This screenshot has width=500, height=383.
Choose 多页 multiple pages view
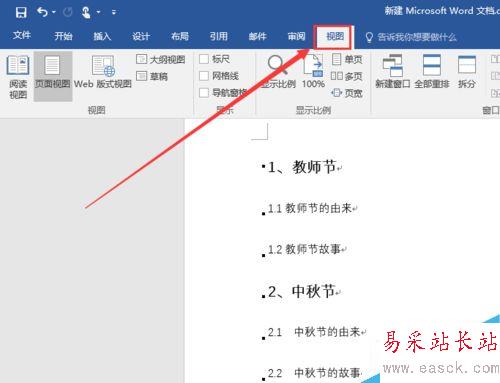(x=347, y=76)
